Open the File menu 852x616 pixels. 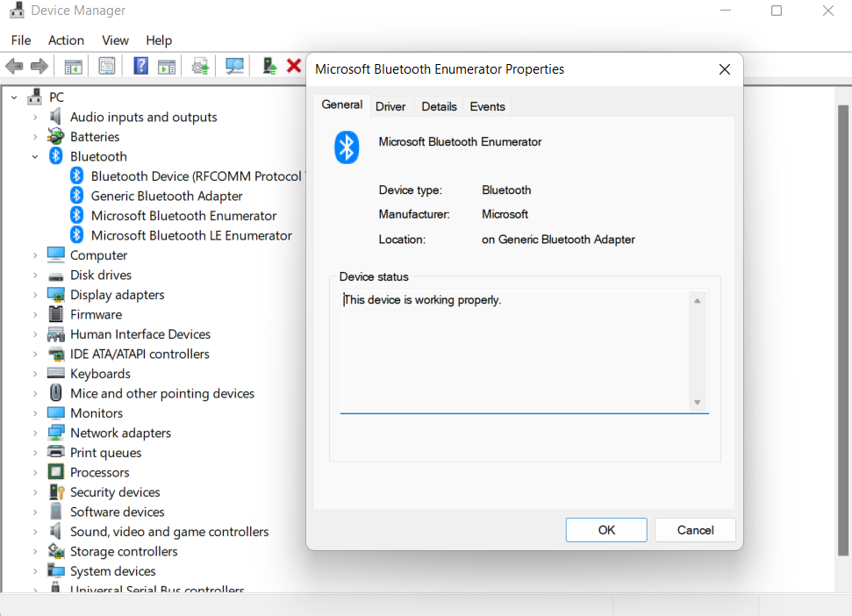tap(21, 40)
